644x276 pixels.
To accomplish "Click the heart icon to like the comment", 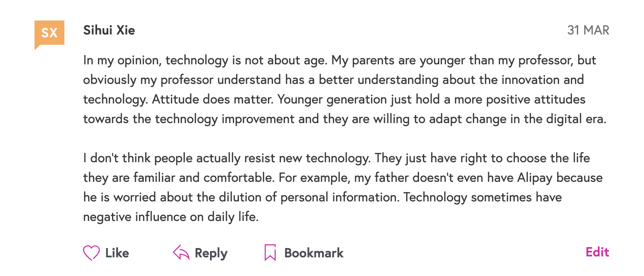I will 91,253.
